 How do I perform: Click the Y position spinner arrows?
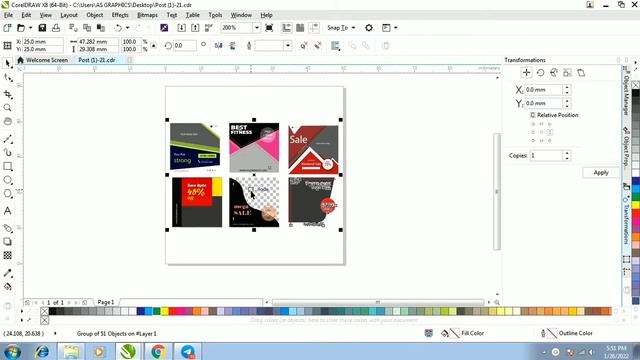(567, 103)
